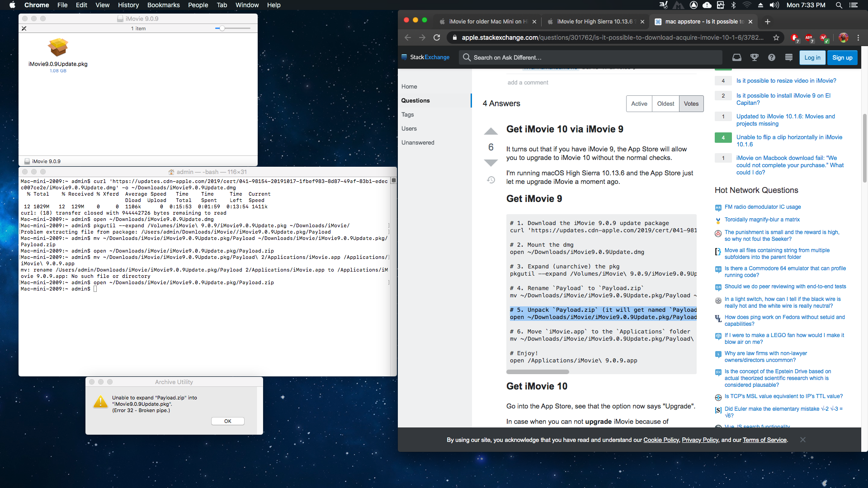Upvote the Get iMovie 10 answer
868x488 pixels.
click(491, 131)
